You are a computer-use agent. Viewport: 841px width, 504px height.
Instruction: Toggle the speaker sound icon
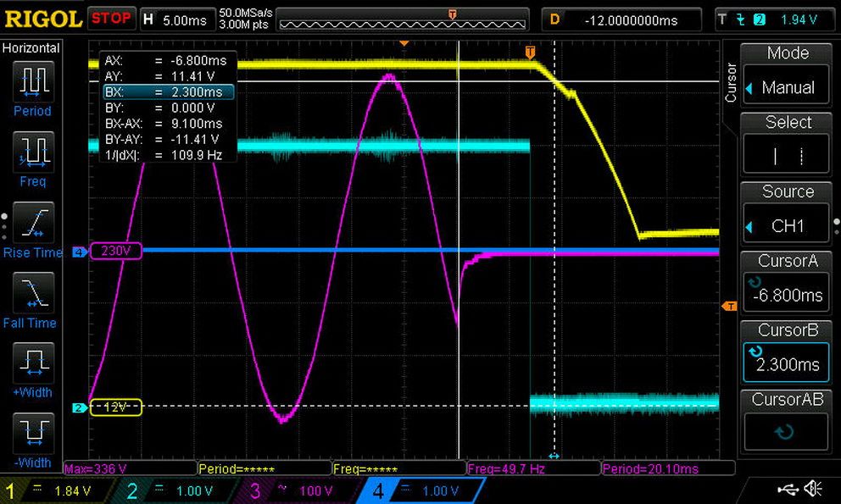coord(814,489)
